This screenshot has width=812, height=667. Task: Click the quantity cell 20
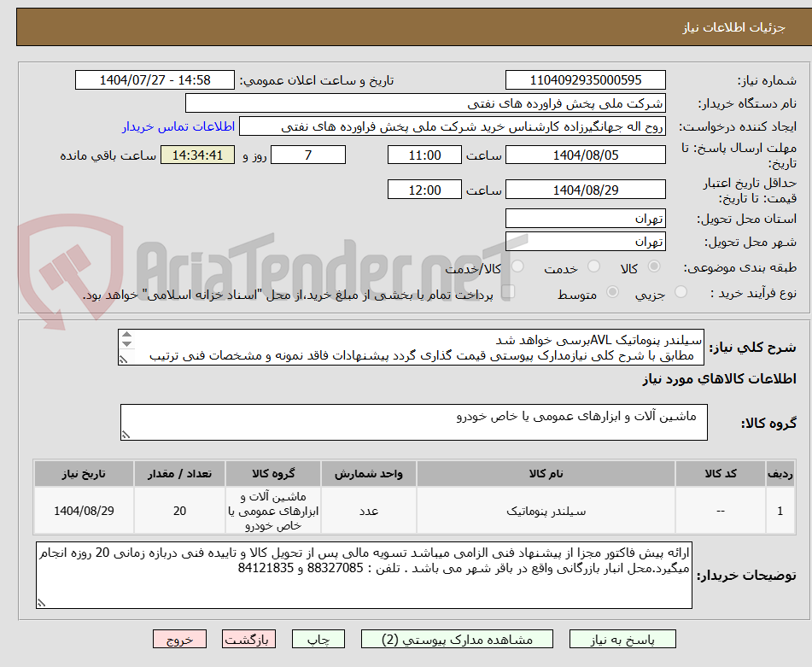pos(179,511)
